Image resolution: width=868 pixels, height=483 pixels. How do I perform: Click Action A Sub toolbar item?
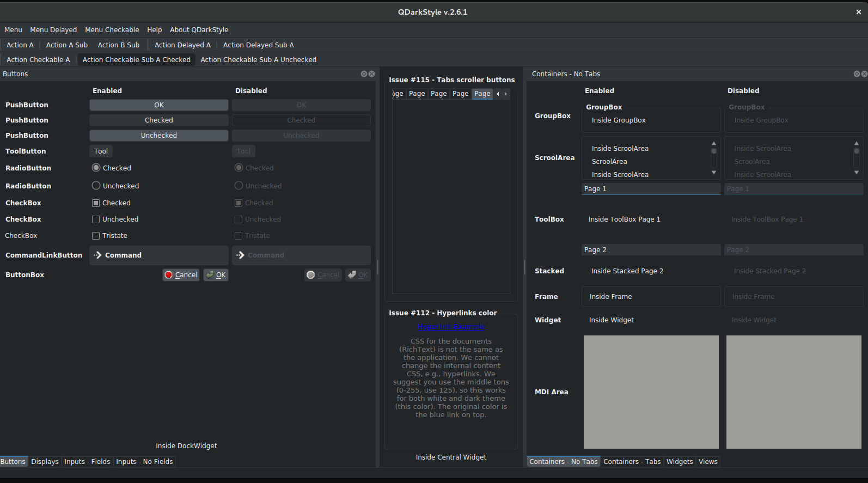coord(67,45)
